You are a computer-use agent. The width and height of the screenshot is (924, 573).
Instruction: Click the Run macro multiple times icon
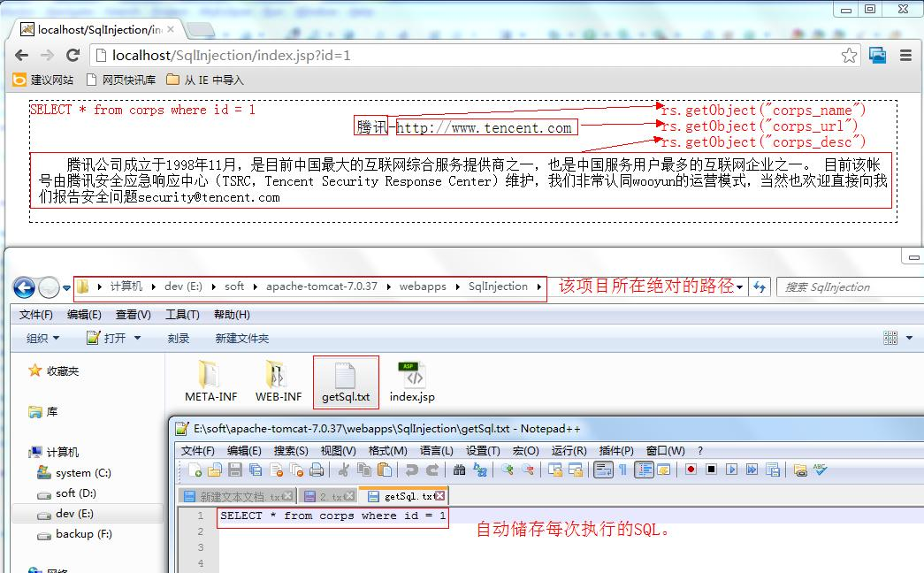[752, 470]
